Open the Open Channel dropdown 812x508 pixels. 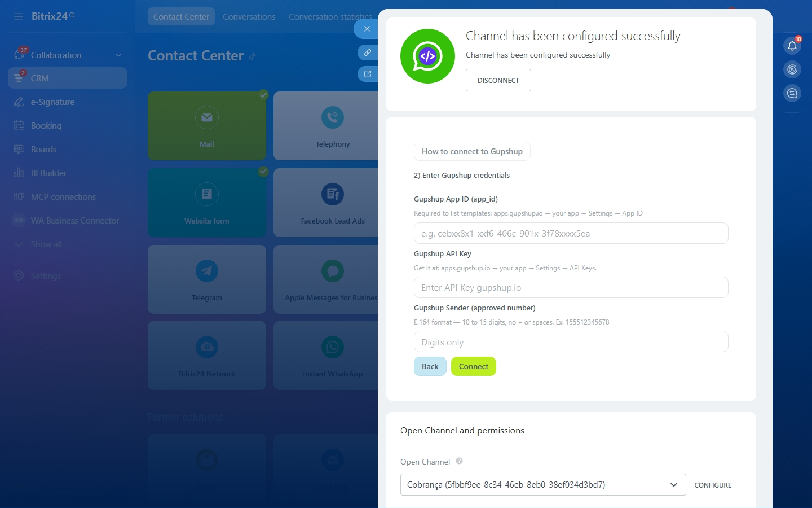[542, 485]
